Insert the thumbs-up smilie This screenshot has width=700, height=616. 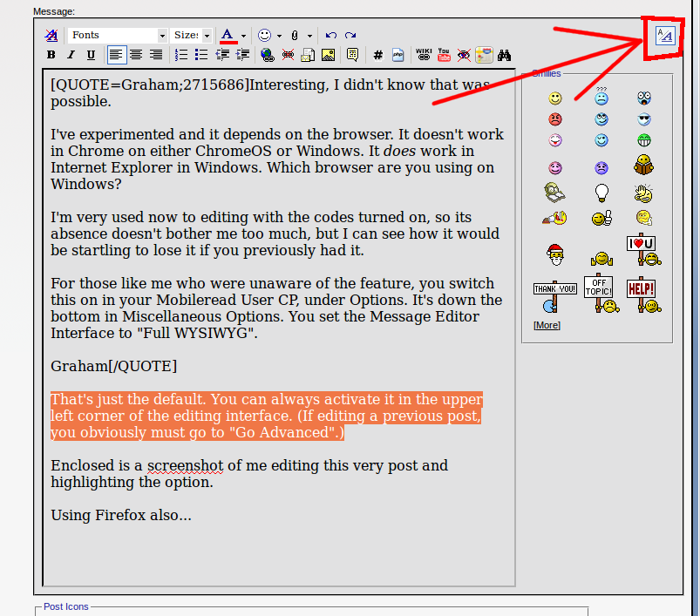click(x=601, y=218)
